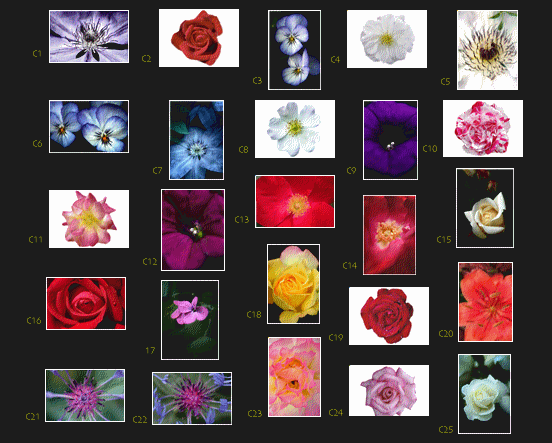Screen dimensions: 552x443
Task: Choose the C20 orange lily image
Action: coord(485,302)
